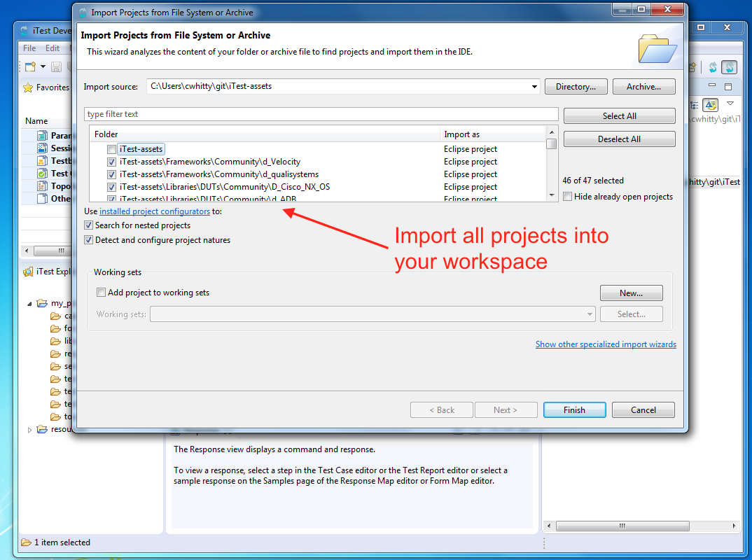This screenshot has width=752, height=560.
Task: Open Show other specialized import wizards link
Action: [606, 344]
